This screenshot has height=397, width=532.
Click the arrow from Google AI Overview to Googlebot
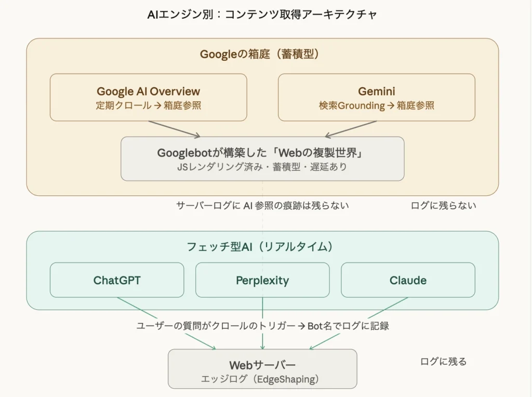(174, 129)
